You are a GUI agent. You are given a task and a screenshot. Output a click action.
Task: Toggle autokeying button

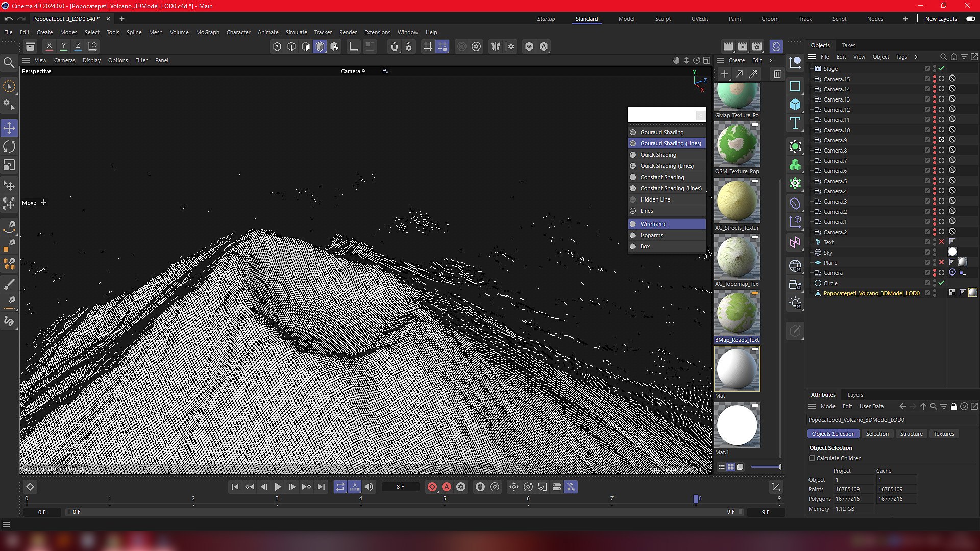click(x=447, y=487)
